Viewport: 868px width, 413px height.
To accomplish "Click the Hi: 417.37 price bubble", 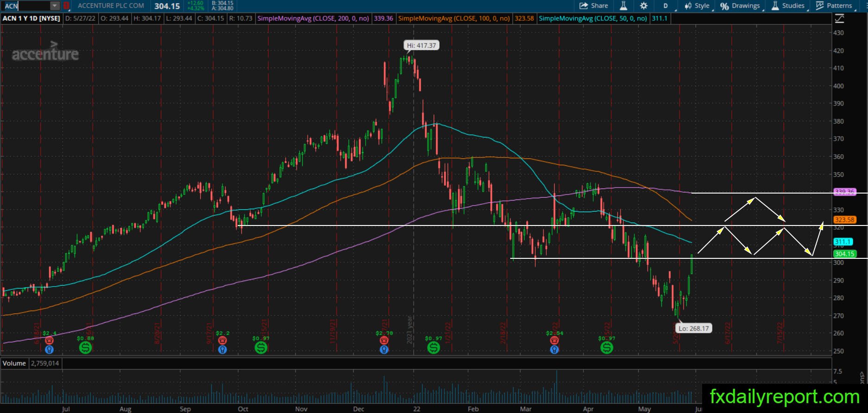I will tap(421, 45).
